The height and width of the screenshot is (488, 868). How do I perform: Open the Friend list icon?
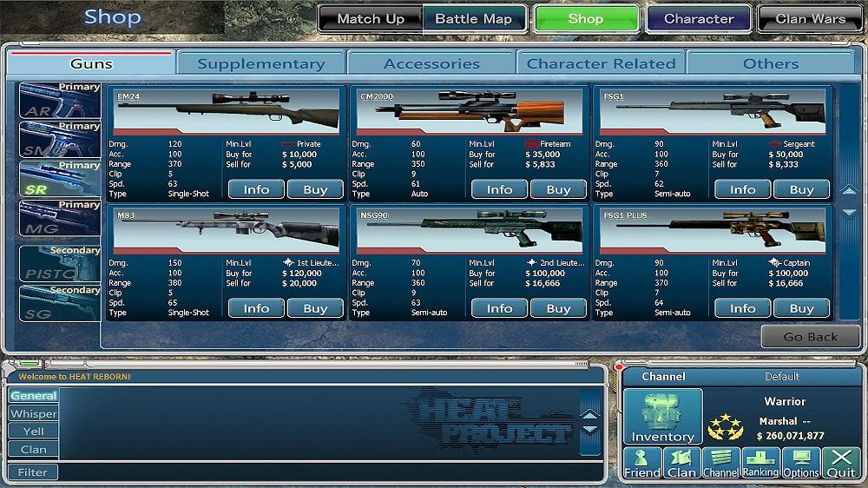641,463
